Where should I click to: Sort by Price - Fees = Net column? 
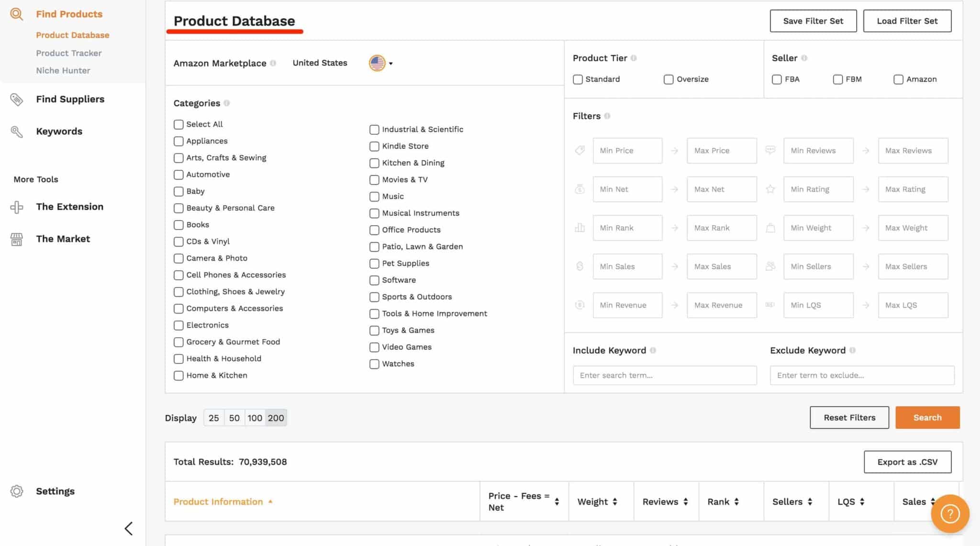pos(557,501)
